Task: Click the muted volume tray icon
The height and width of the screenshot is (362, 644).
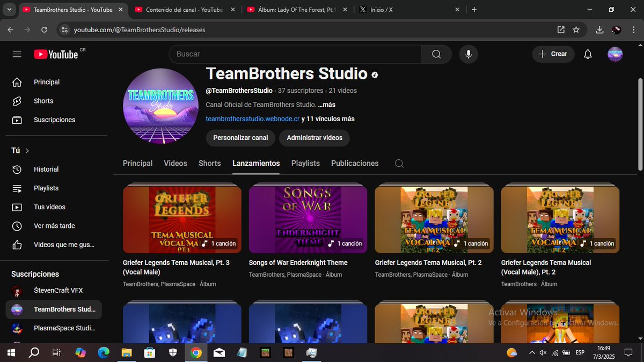Action: pyautogui.click(x=543, y=352)
